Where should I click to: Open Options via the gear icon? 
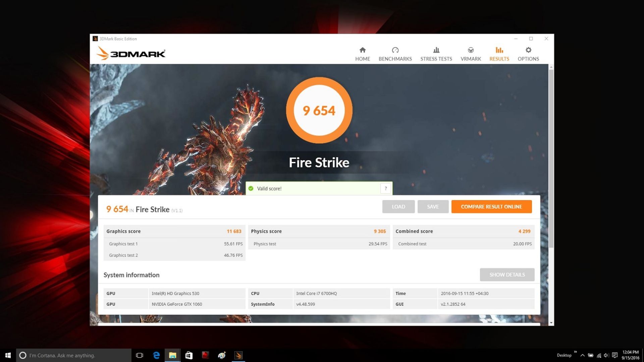[x=528, y=50]
